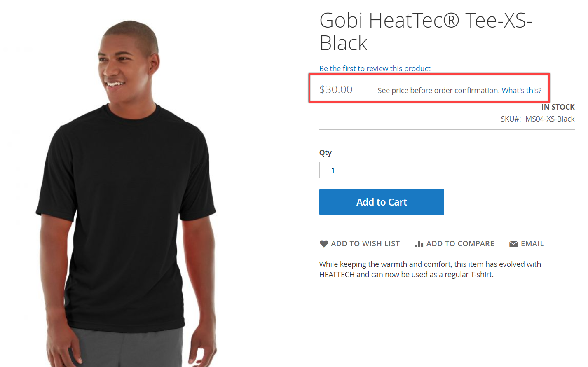Click the HEATTECH product description text
The height and width of the screenshot is (367, 588).
coord(430,269)
